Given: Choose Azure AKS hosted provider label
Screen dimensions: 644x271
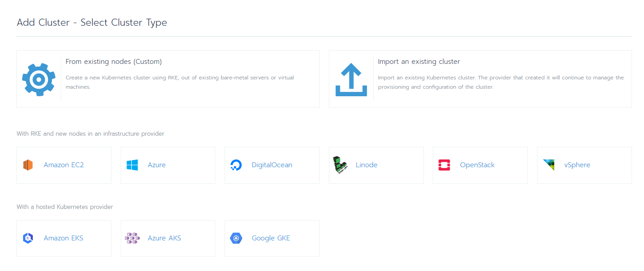Looking at the screenshot, I should click(164, 238).
